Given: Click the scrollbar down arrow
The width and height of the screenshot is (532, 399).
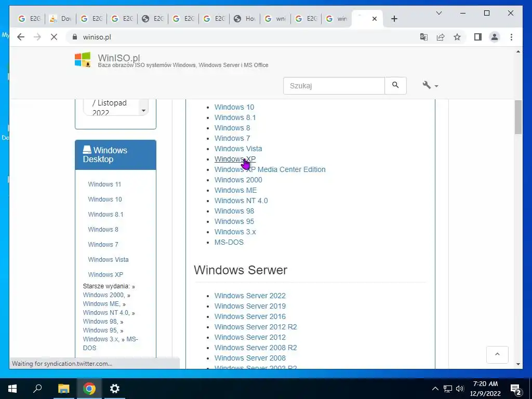Looking at the screenshot, I should click(x=518, y=364).
